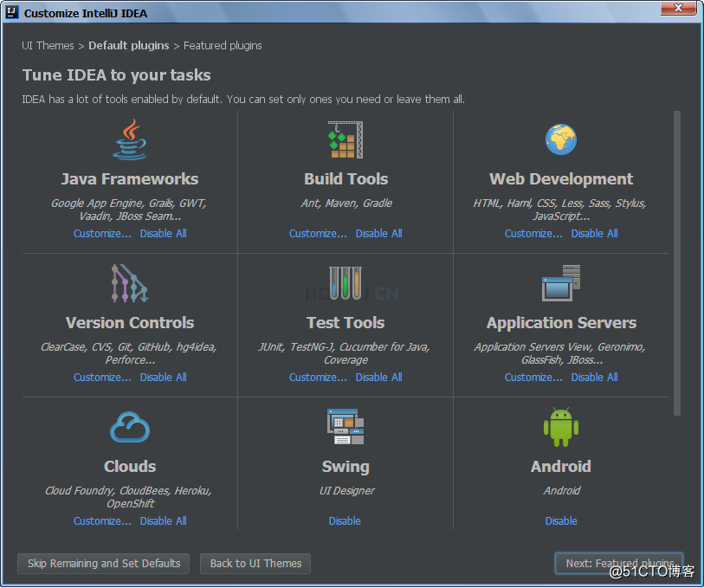This screenshot has height=588, width=704.
Task: Disable All Application Servers plugins
Action: point(594,378)
